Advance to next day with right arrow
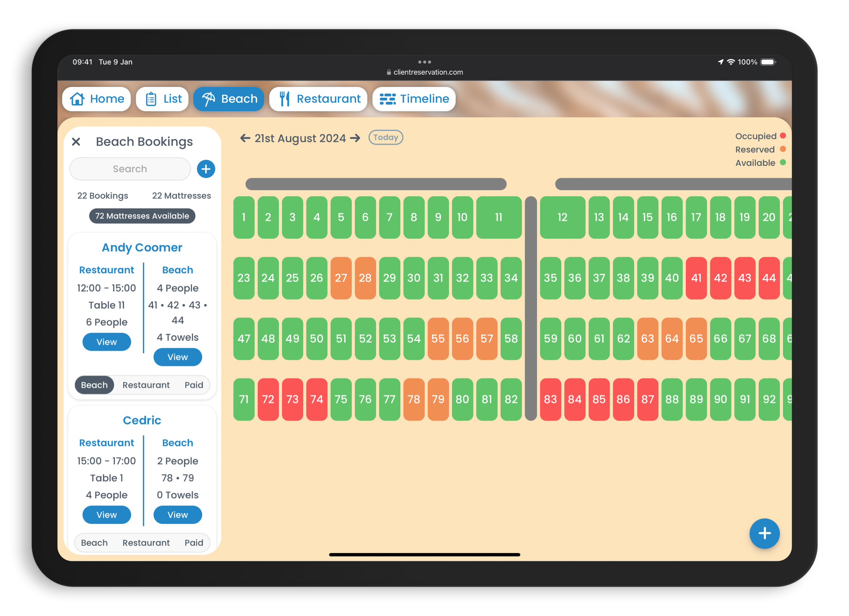849x616 pixels. coord(355,138)
